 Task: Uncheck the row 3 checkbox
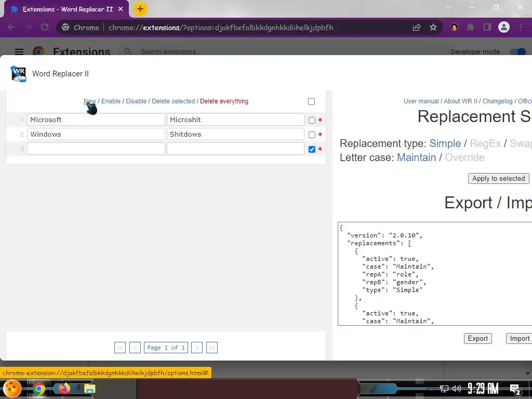[312, 149]
